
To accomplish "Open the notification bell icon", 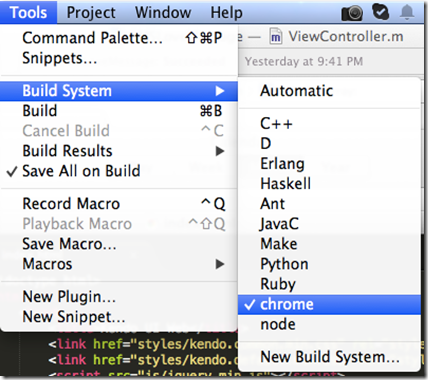I will 407,13.
